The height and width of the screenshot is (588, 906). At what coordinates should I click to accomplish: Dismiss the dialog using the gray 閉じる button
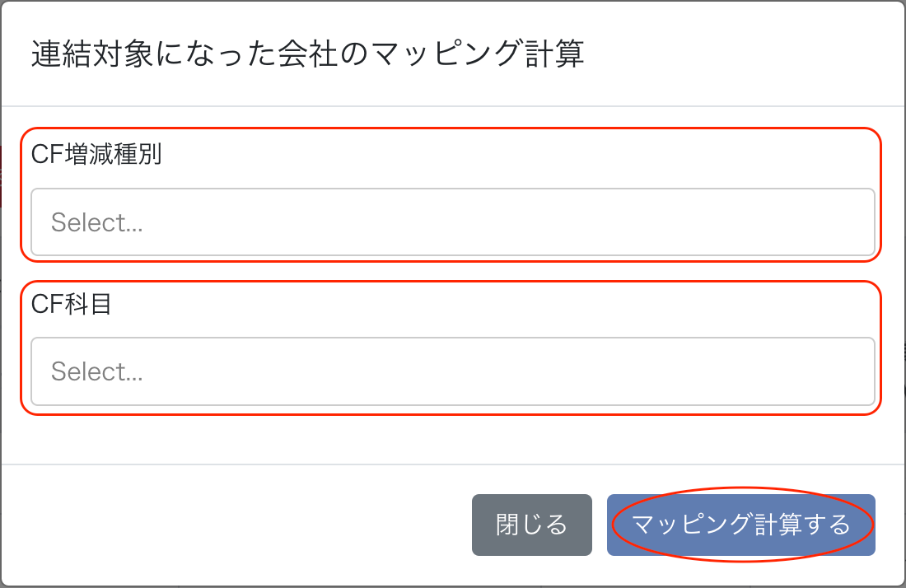coord(531,525)
